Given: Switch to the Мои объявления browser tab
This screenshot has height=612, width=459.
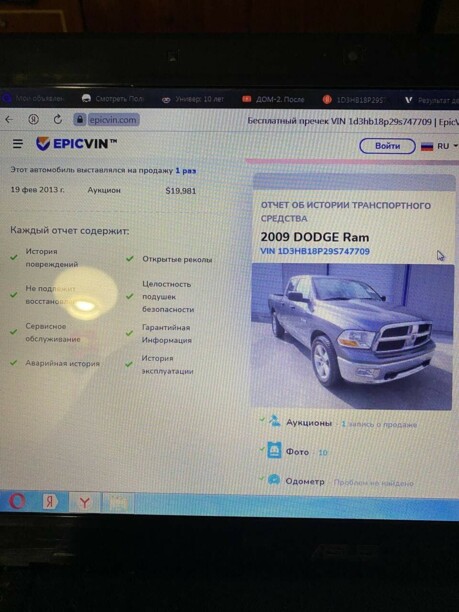Looking at the screenshot, I should click(34, 98).
